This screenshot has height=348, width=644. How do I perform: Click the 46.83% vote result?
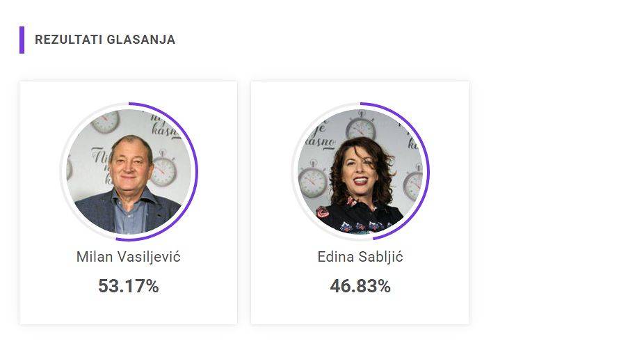tap(360, 286)
